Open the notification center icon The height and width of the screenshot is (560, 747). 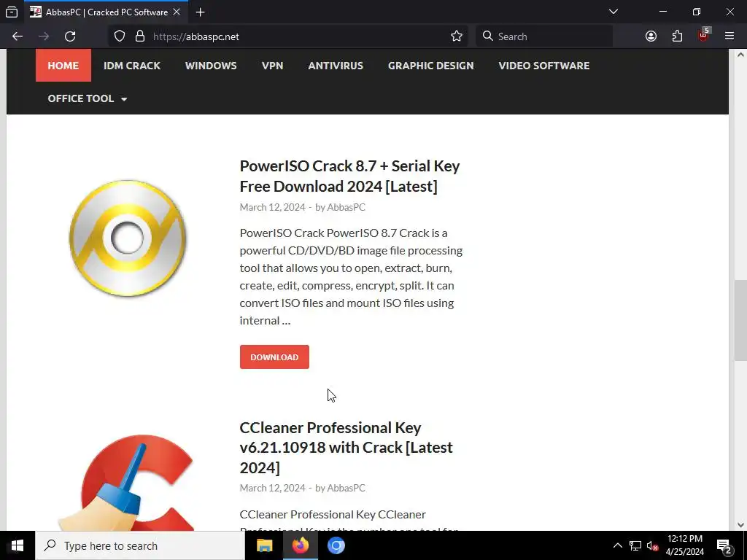[x=724, y=545]
